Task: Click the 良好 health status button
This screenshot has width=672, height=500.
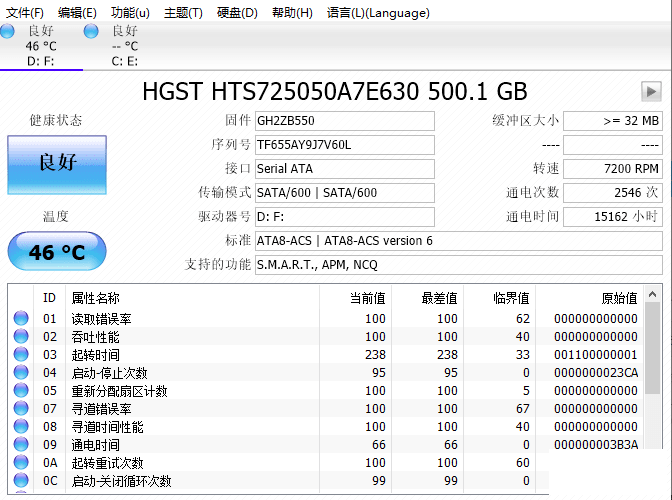Action: coord(57,165)
